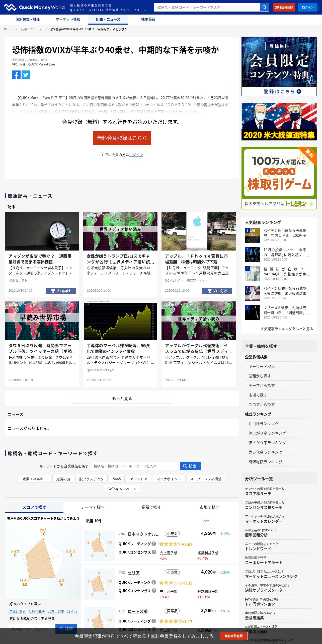Focus keyword stock search input field
This screenshot has height=644, width=322.
pyautogui.click(x=135, y=466)
